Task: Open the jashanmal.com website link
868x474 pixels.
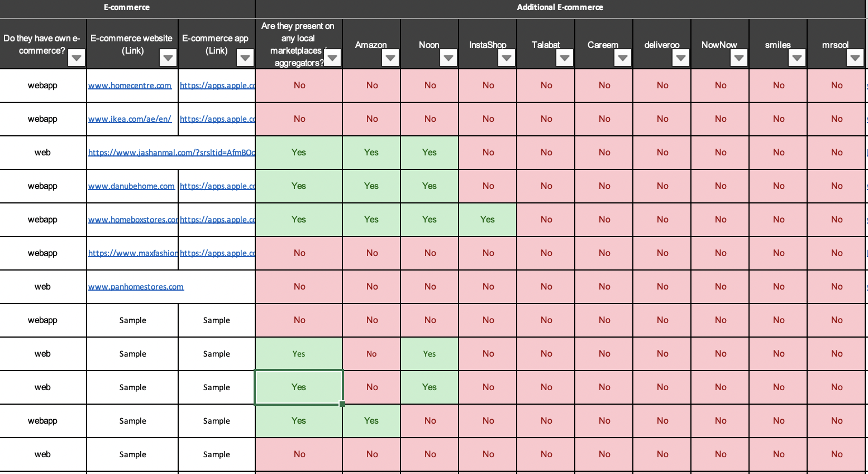Action: click(x=171, y=153)
